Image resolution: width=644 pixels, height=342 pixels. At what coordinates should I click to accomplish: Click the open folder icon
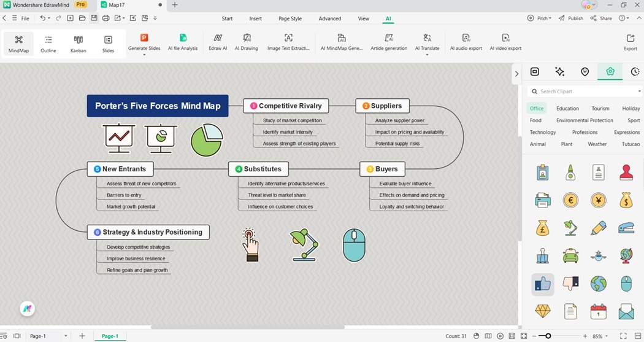[82, 18]
